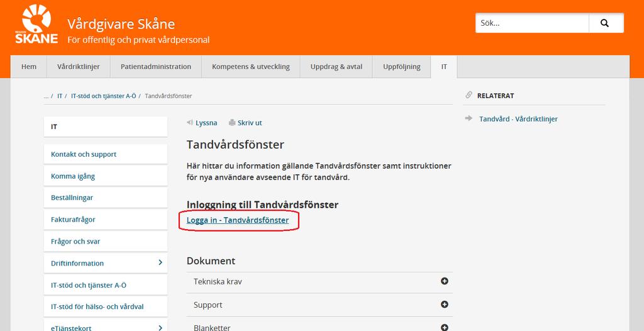Expand Tekniska krav plus icon
This screenshot has width=644, height=331.
pyautogui.click(x=445, y=281)
